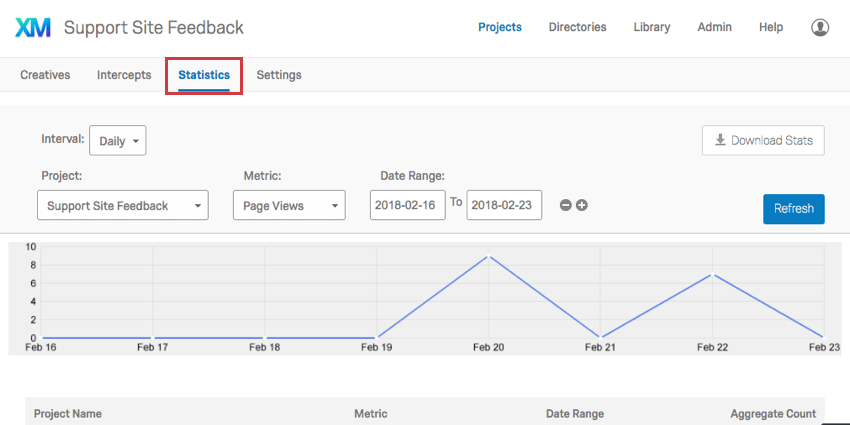Open the Admin navigation link
Image resolution: width=850 pixels, height=425 pixels.
(714, 28)
